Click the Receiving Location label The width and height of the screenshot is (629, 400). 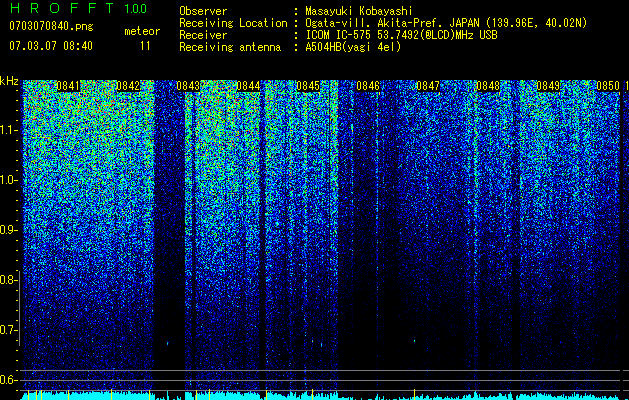click(x=233, y=23)
